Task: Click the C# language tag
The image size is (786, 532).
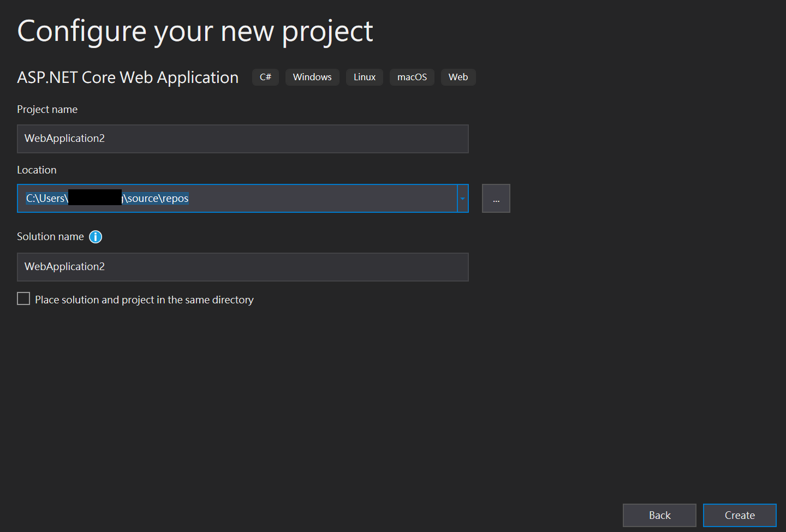Action: coord(265,77)
